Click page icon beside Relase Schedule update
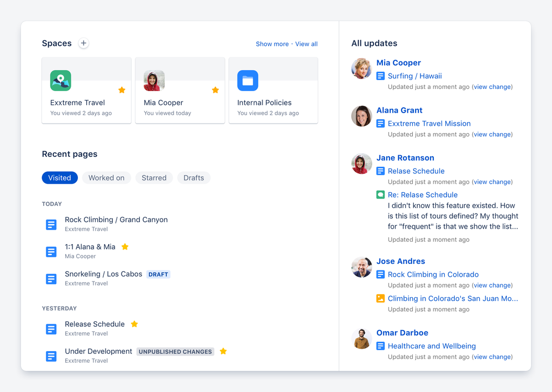This screenshot has width=552, height=392. 381,171
